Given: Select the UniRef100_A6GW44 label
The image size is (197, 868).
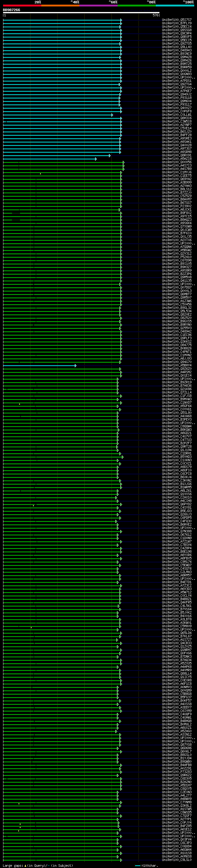Looking at the screenshot, I should pos(177,850).
